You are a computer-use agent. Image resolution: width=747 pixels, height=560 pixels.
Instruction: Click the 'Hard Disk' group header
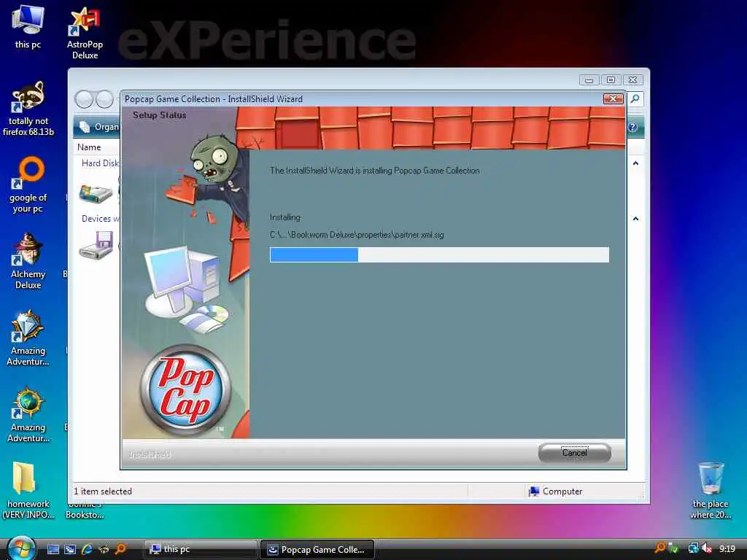coord(99,163)
